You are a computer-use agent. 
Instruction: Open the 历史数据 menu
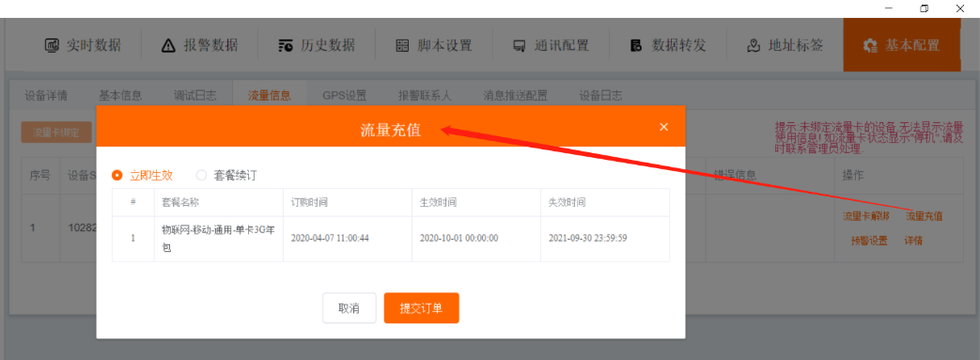[x=317, y=46]
